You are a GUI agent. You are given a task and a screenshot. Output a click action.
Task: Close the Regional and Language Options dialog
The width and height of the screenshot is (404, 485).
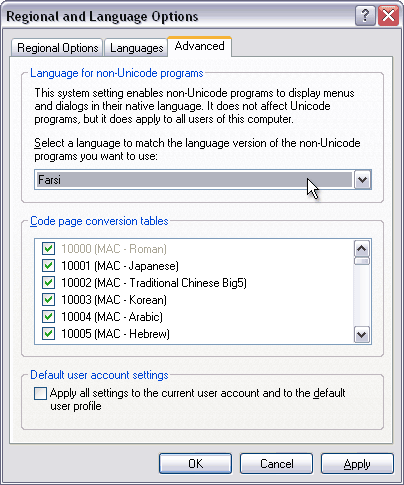pos(388,15)
